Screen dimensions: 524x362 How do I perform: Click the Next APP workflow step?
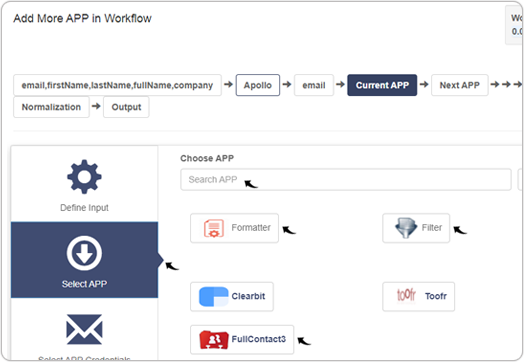click(x=460, y=85)
